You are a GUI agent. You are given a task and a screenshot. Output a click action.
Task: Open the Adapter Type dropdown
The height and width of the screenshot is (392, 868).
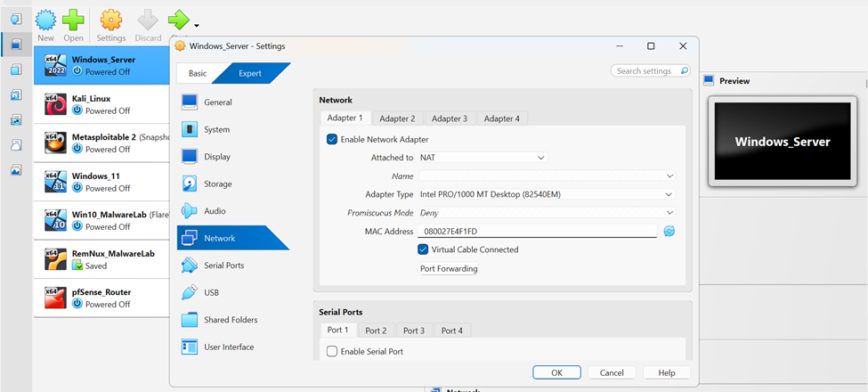click(547, 194)
